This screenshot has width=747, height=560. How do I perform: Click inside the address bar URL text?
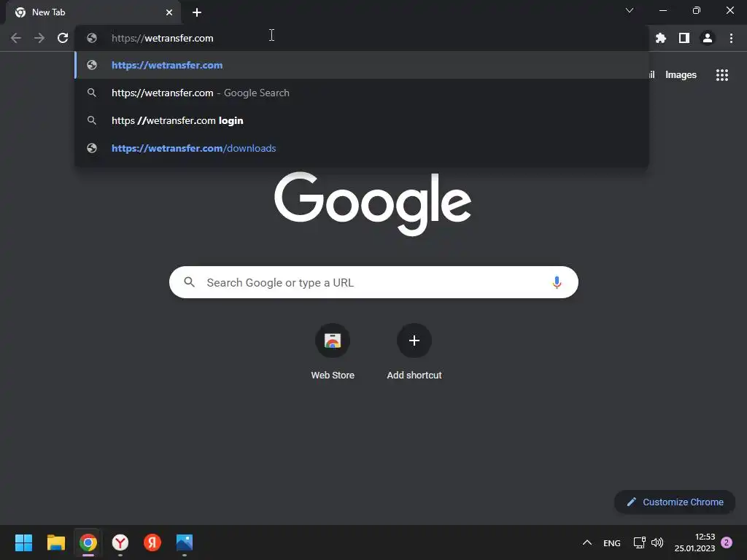point(163,38)
